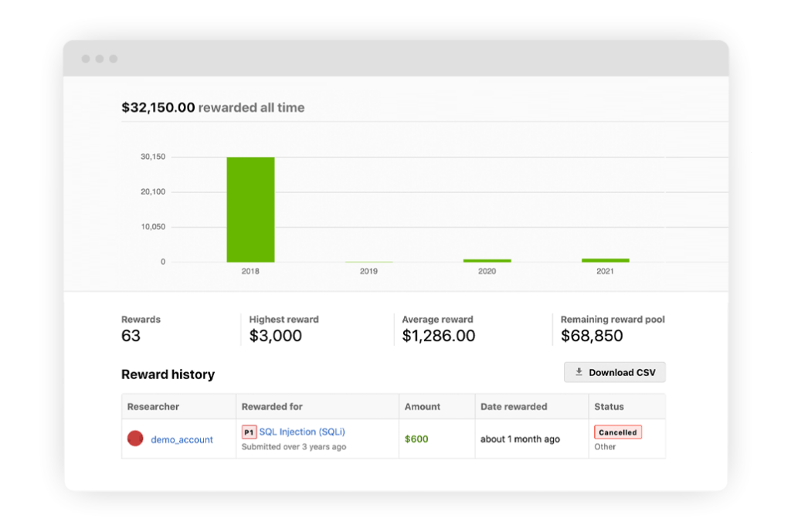The image size is (791, 532).
Task: Sort by the Amount column header
Action: 423,406
